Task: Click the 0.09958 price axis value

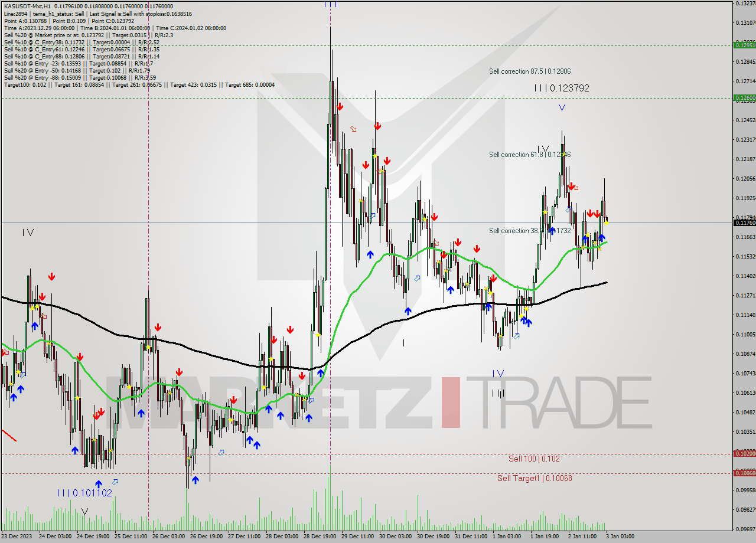Action: pos(745,490)
